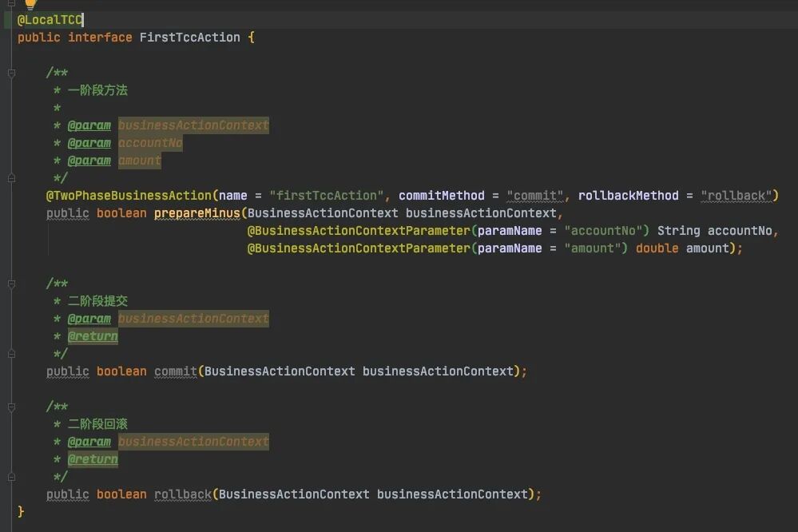798x532 pixels.
Task: Click the @LocalTCC annotation
Action: (x=50, y=19)
